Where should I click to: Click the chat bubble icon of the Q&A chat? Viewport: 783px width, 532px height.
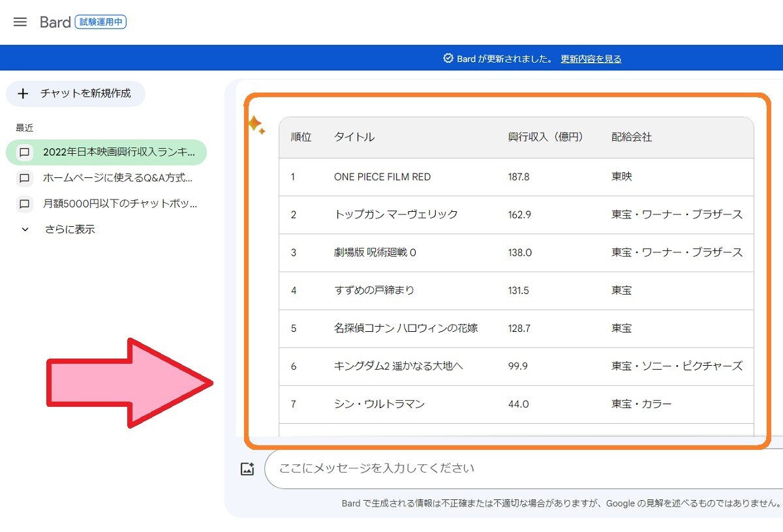coord(24,178)
